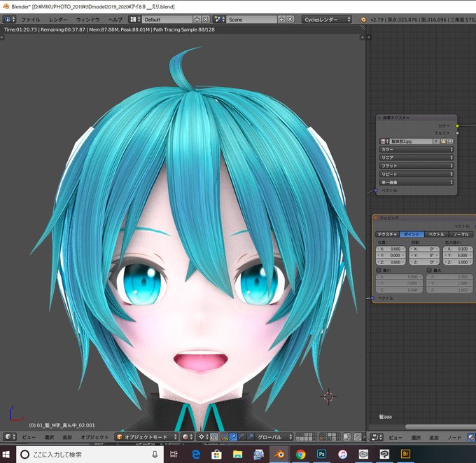Select the translate manipulator arrow
This screenshot has height=463, width=476.
coord(233,437)
